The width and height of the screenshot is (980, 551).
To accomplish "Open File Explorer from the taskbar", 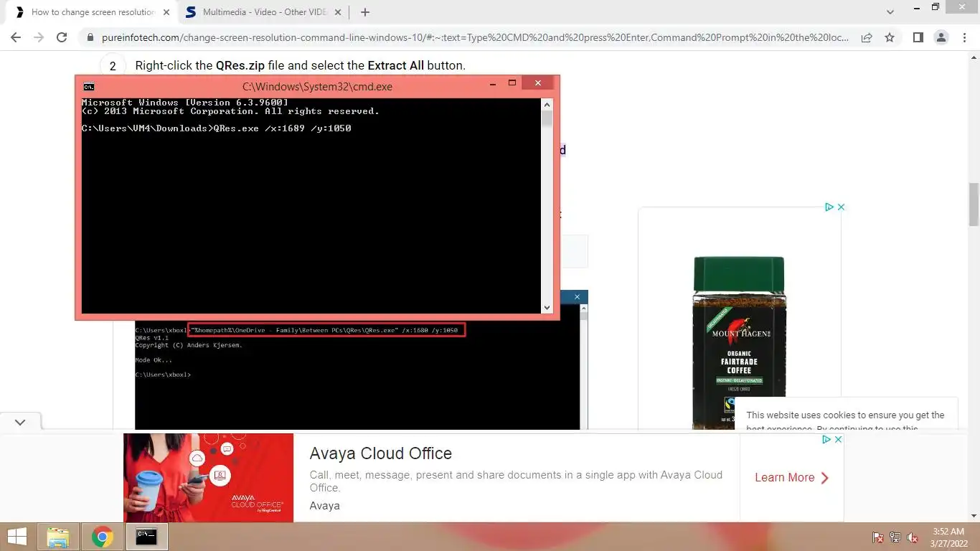I will point(58,537).
